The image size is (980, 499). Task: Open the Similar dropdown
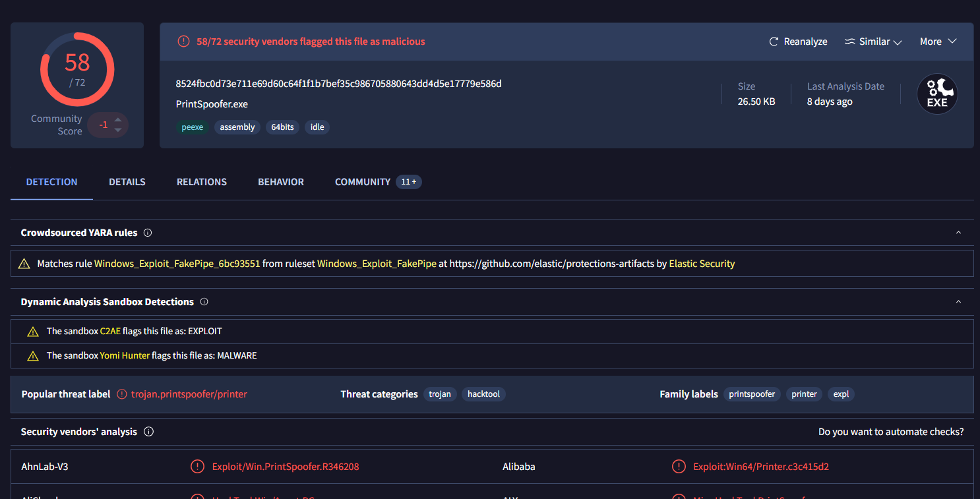click(873, 42)
